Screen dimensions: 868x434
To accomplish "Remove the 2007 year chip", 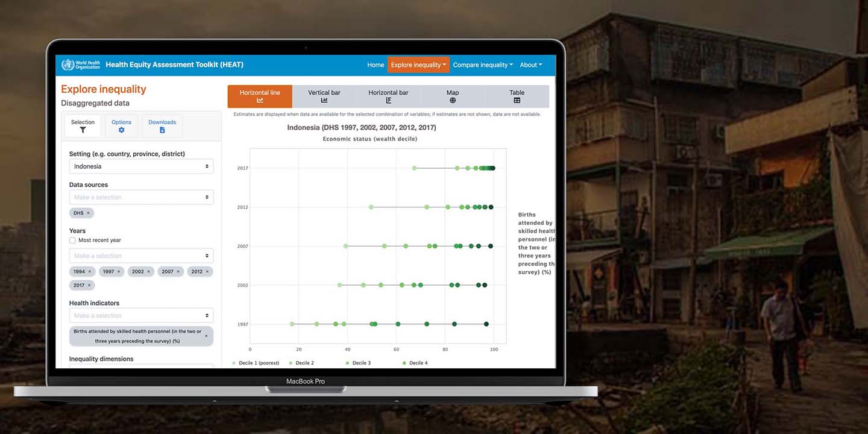I will [x=178, y=271].
